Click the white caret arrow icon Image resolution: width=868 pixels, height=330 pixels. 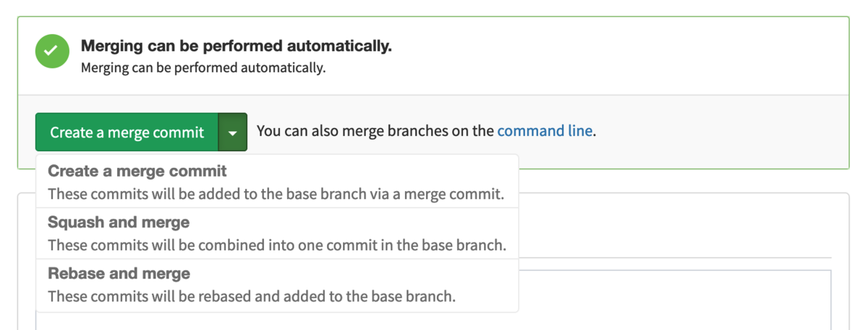click(232, 133)
